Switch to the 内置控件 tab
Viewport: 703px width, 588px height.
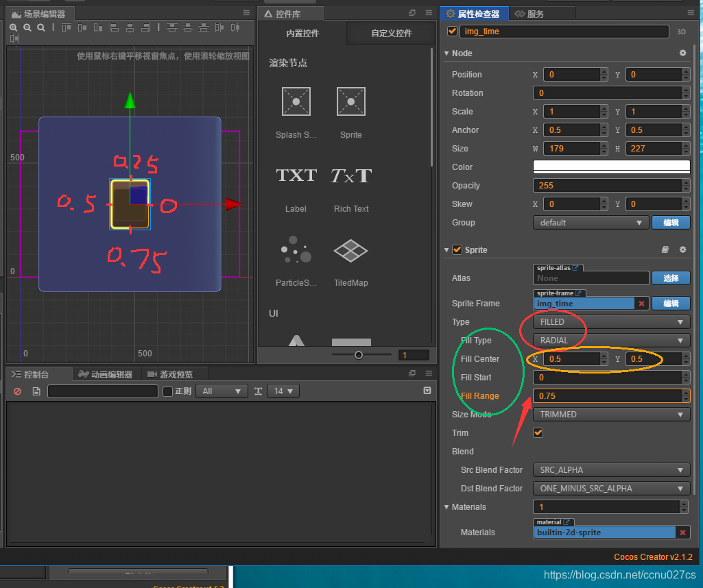coord(302,33)
